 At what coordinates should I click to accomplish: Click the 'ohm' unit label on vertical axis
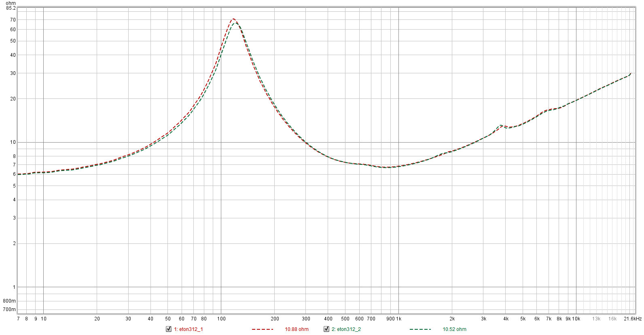click(x=11, y=3)
